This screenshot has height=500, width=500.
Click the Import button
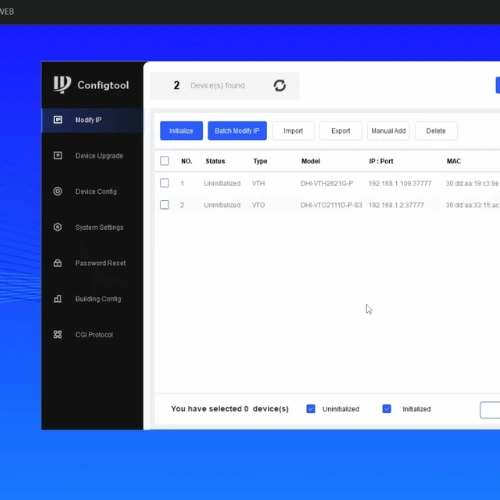coord(293,131)
